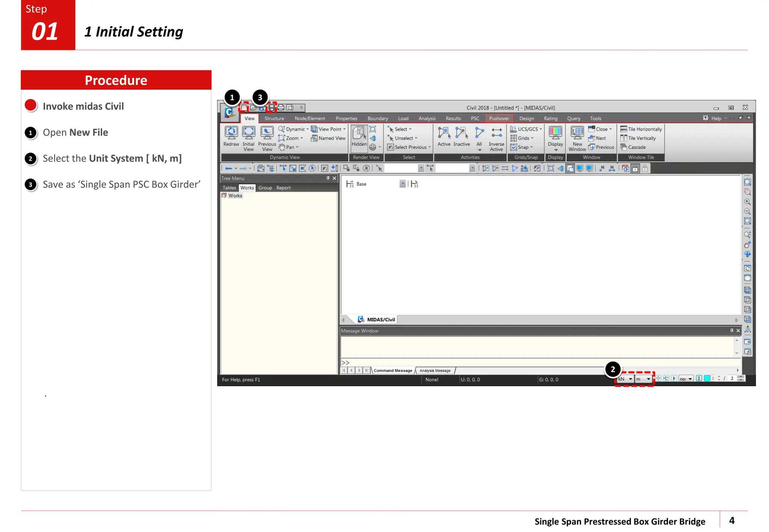Click the cyan color swatch in status bar
Viewport: 769px width, 532px height.
point(707,378)
